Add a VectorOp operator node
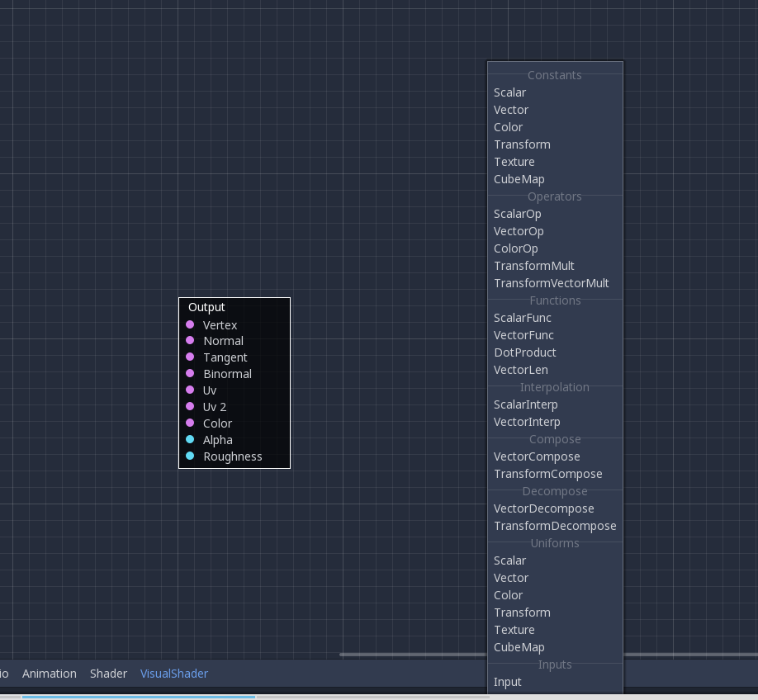This screenshot has width=758, height=700. point(519,231)
